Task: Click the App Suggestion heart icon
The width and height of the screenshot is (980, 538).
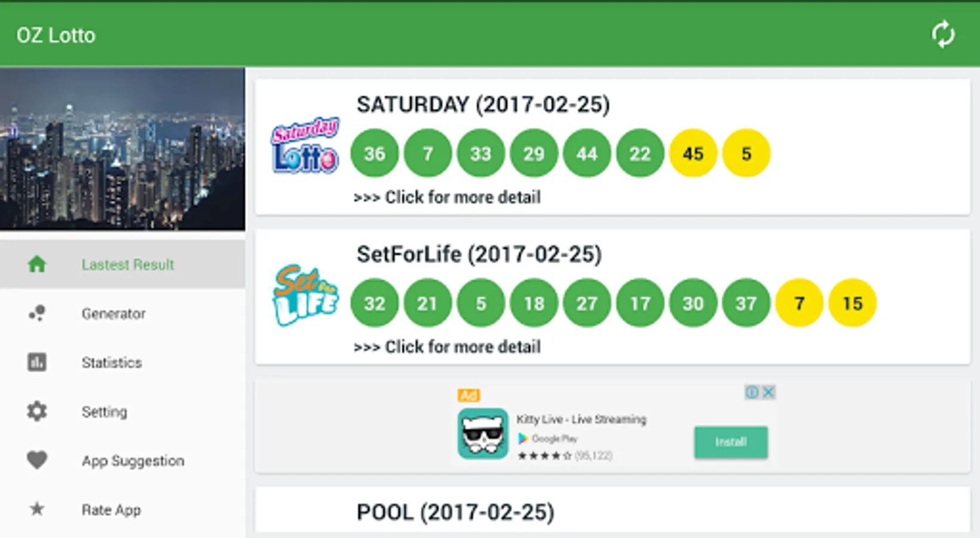Action: [37, 460]
